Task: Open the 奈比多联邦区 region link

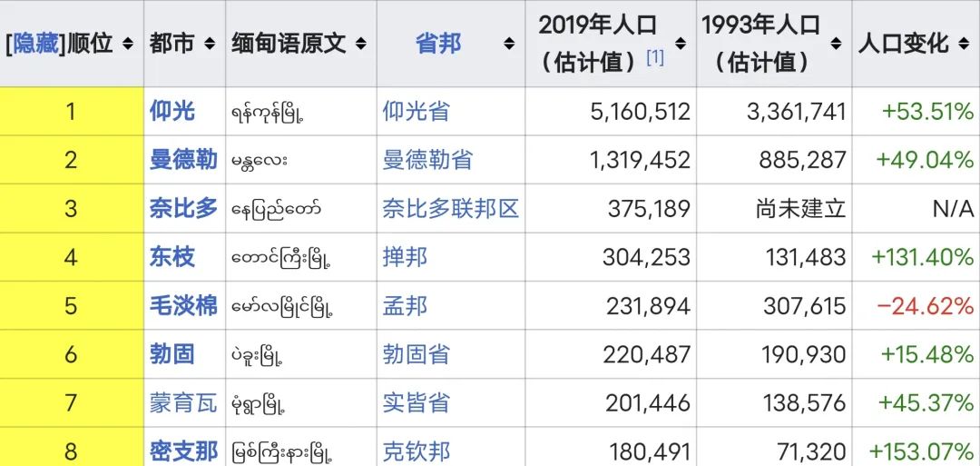Action: click(x=450, y=209)
